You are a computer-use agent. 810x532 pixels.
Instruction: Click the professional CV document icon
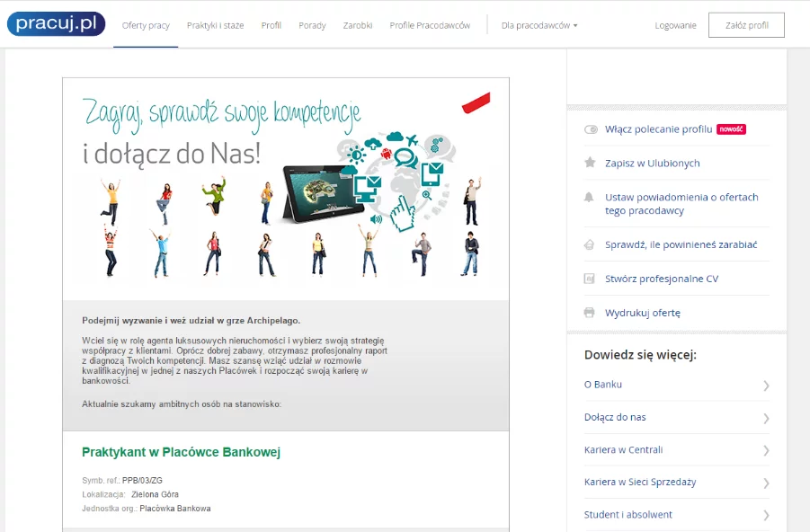[x=590, y=279]
